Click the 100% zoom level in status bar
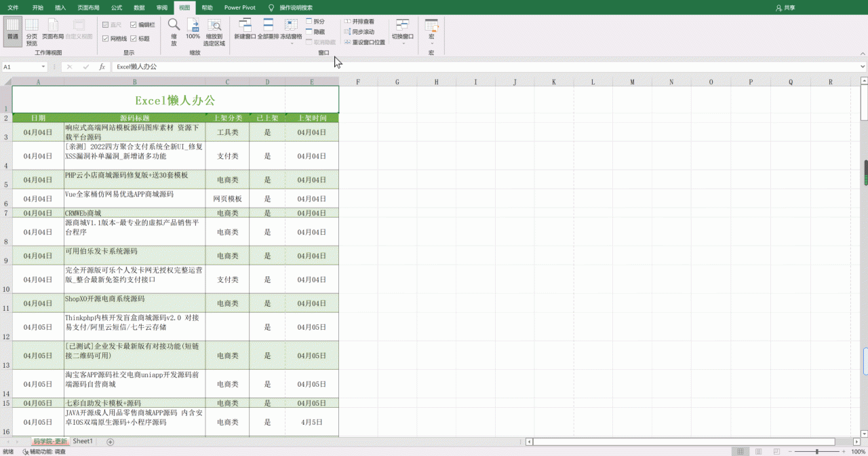The image size is (868, 456). 858,451
